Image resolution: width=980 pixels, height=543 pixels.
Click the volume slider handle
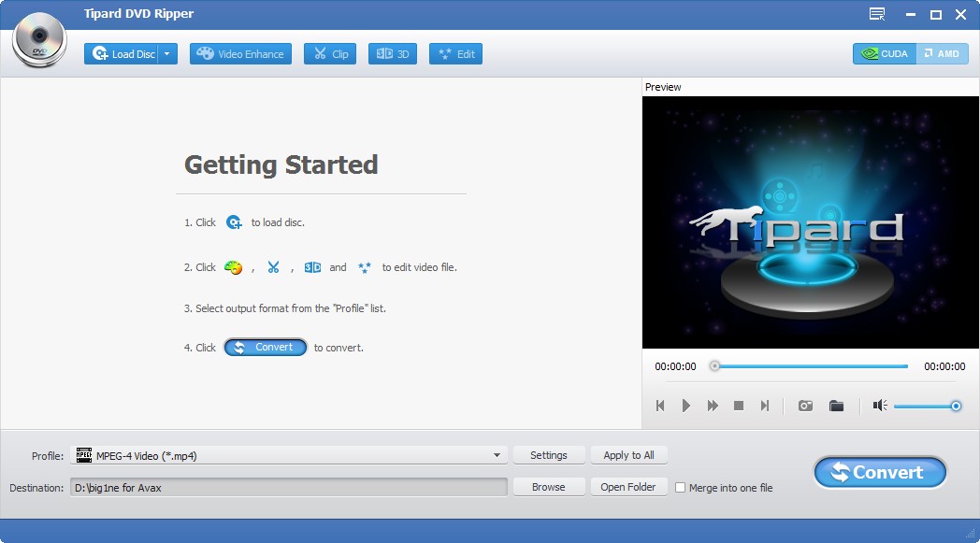956,407
